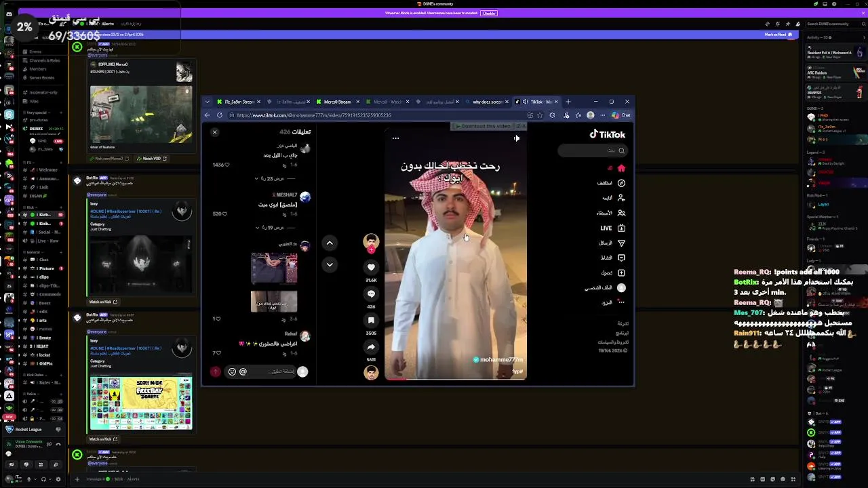This screenshot has width=868, height=488.
Task: Open TikTok More menu in sidebar
Action: tap(614, 302)
